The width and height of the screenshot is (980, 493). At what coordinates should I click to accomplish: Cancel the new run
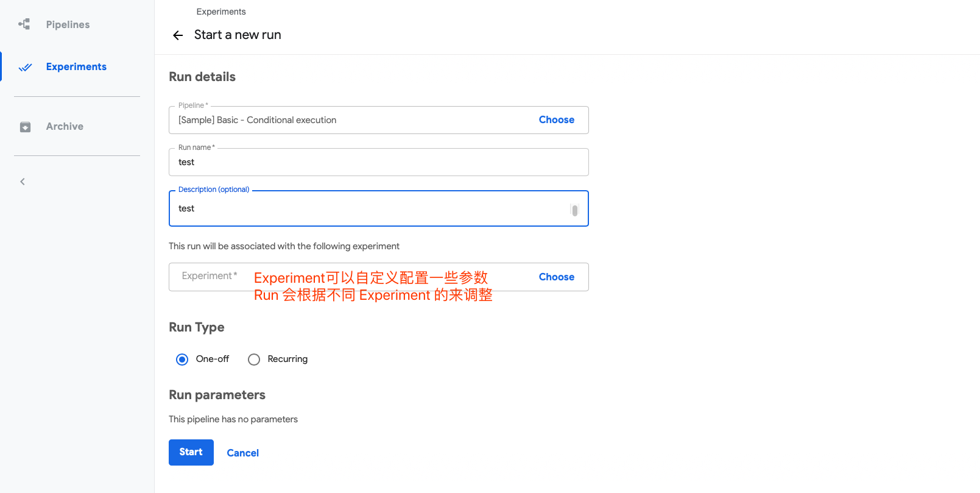pyautogui.click(x=242, y=453)
